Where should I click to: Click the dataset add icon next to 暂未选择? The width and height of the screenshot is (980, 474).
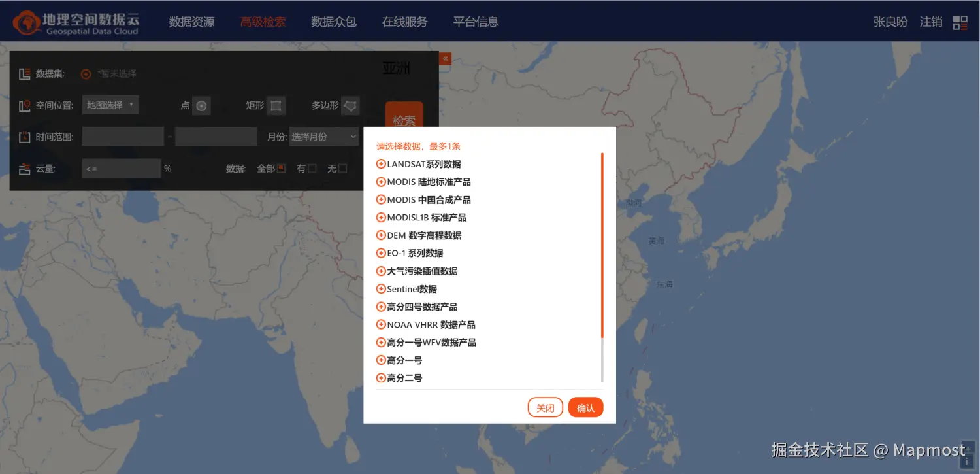tap(86, 74)
